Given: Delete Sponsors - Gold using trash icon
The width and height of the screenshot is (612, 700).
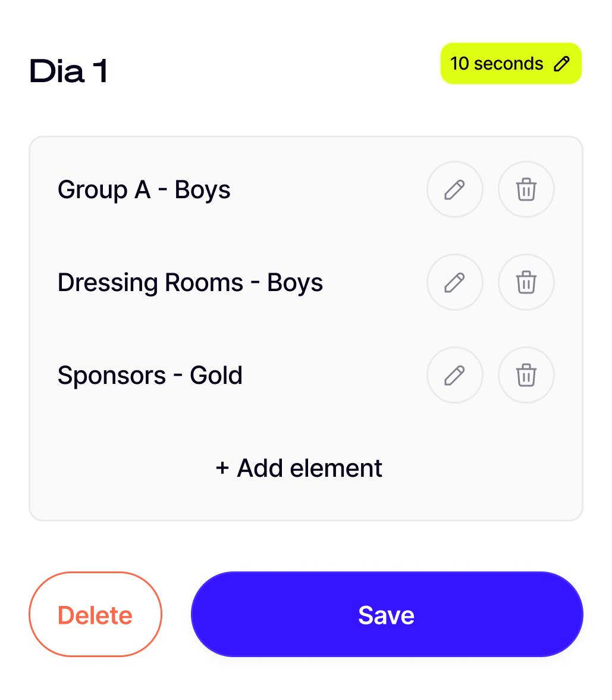Looking at the screenshot, I should tap(526, 376).
